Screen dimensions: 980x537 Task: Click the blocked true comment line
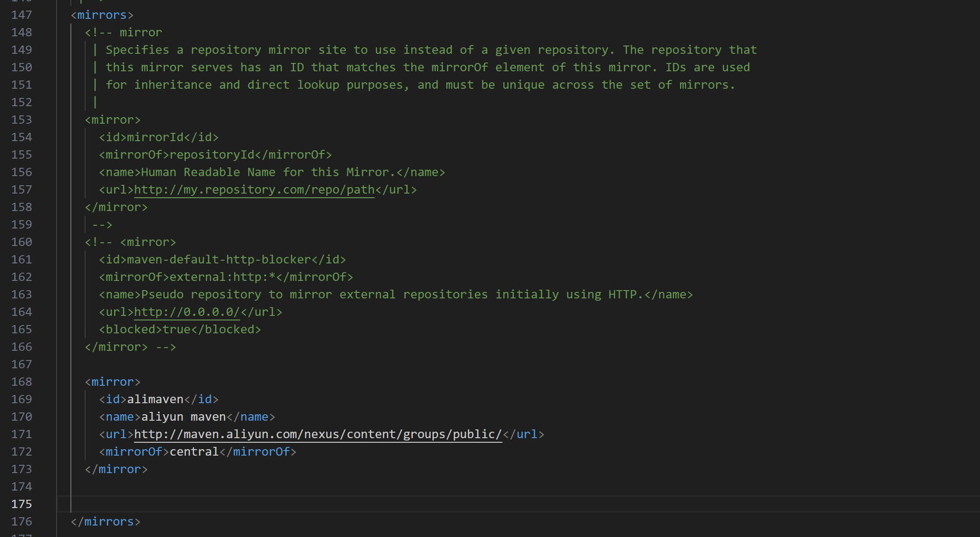pyautogui.click(x=180, y=329)
